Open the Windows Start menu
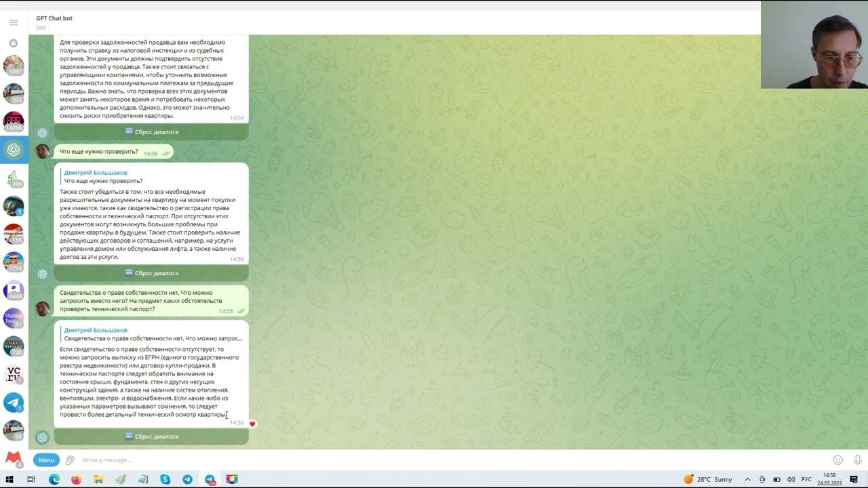 [9, 479]
